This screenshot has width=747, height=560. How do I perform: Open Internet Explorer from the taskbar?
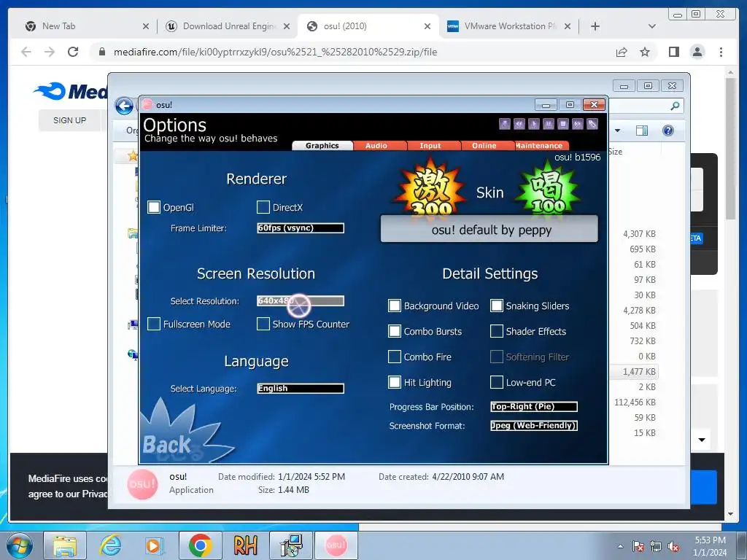(110, 545)
